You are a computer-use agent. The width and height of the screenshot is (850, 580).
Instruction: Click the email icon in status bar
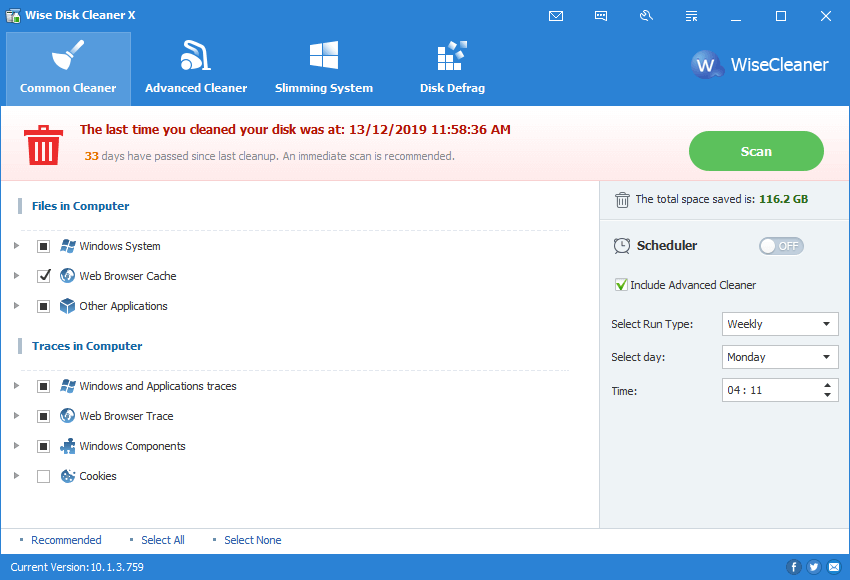tap(834, 567)
